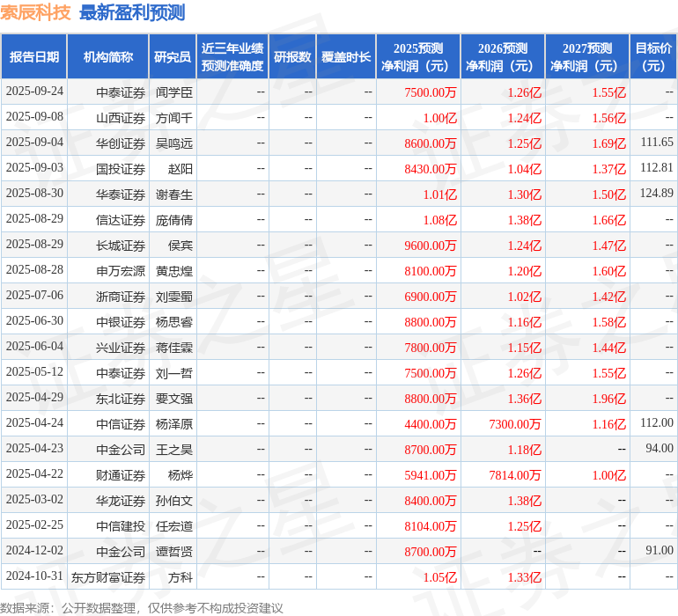Image resolution: width=678 pixels, height=616 pixels.
Task: Click the 5941.00万 profit forecast value
Action: point(431,474)
